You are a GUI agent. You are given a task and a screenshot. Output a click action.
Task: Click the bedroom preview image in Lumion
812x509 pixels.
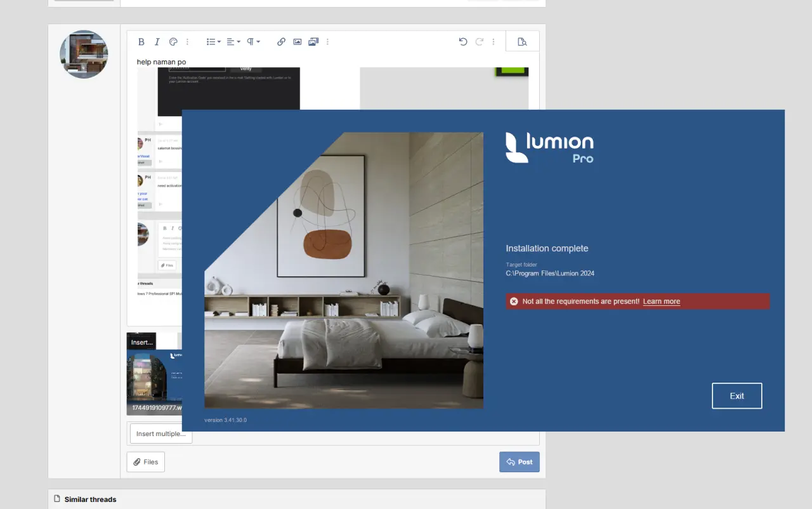click(344, 270)
